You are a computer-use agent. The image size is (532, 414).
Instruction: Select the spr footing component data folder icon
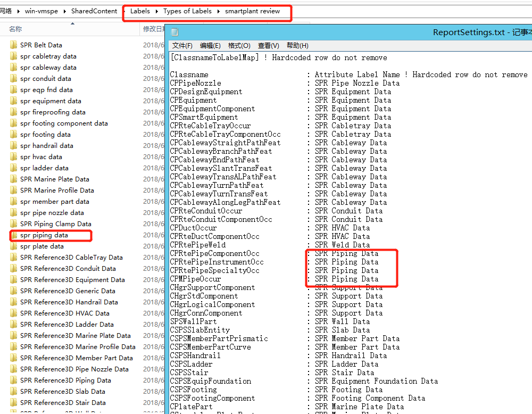point(14,123)
